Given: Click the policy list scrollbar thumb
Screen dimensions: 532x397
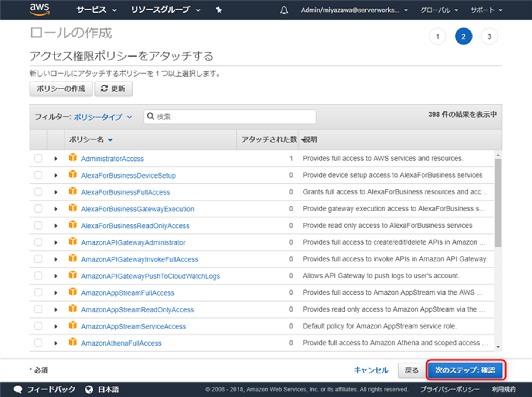Looking at the screenshot, I should [x=498, y=203].
